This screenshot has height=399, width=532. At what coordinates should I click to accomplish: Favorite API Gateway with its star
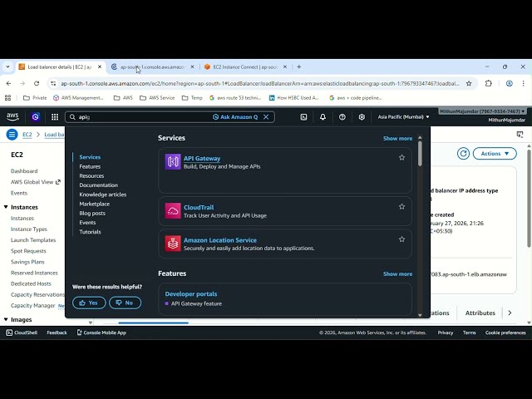pyautogui.click(x=401, y=157)
